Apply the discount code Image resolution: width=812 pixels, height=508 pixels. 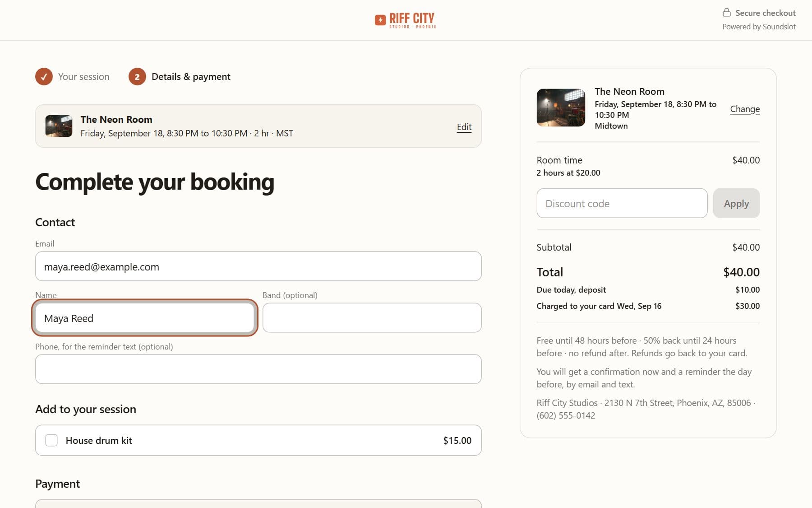click(x=736, y=203)
